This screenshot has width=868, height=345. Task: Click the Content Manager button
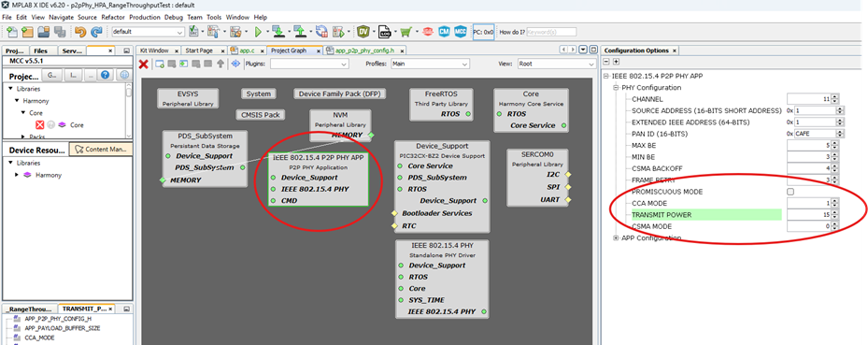tap(101, 149)
